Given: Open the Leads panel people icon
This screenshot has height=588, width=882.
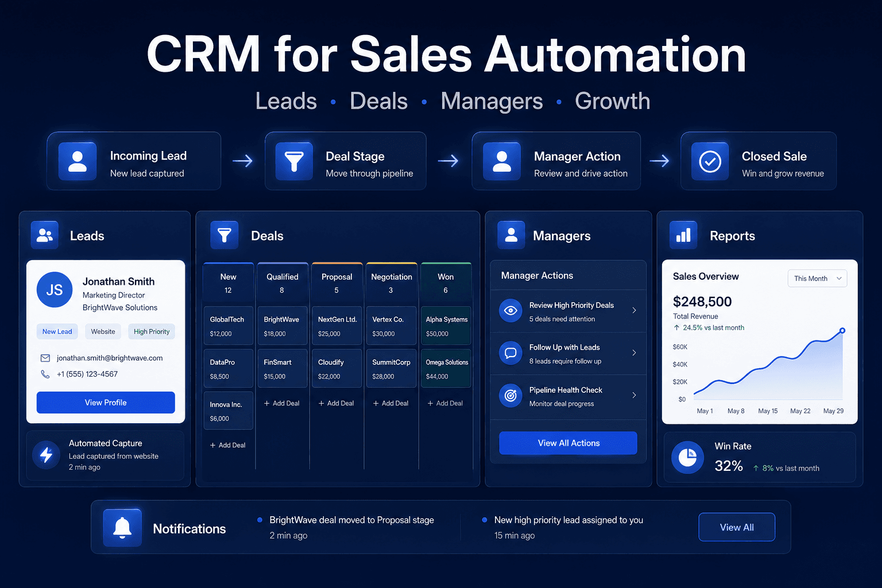Looking at the screenshot, I should (45, 235).
